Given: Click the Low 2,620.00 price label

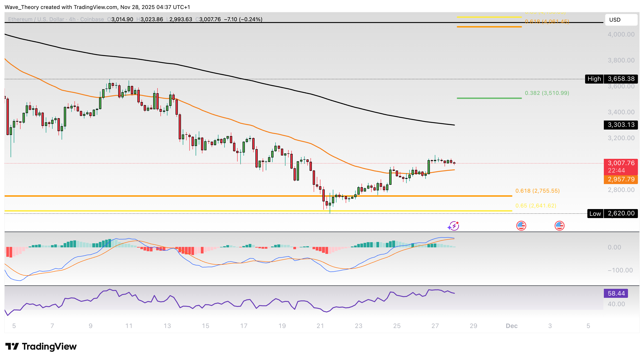Looking at the screenshot, I should click(612, 213).
